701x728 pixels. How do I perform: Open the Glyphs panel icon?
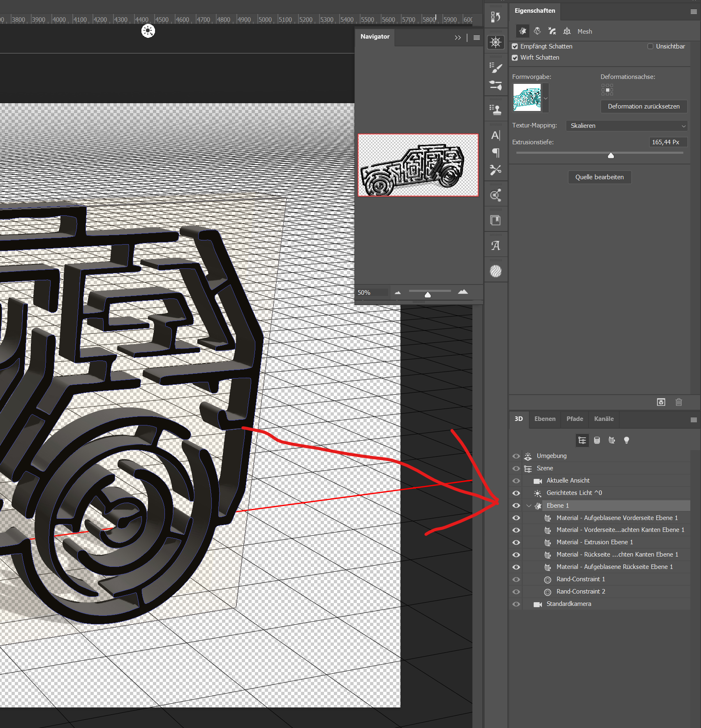pyautogui.click(x=495, y=246)
